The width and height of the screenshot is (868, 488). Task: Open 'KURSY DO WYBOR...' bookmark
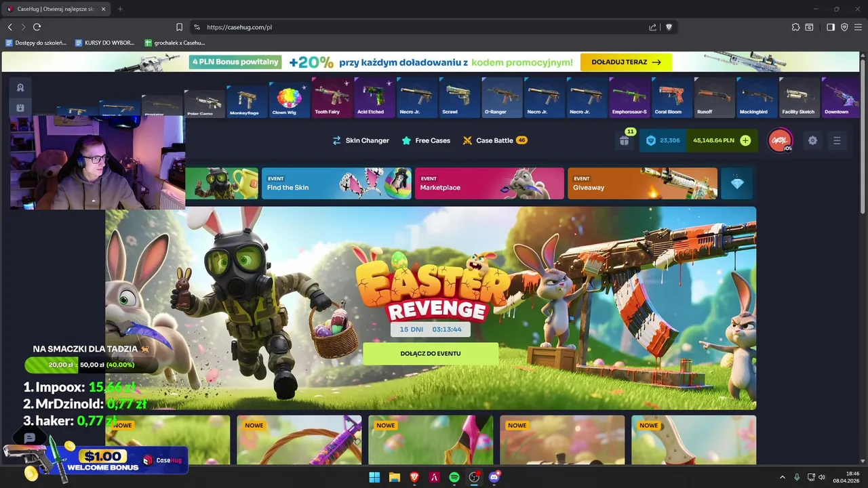tap(105, 43)
